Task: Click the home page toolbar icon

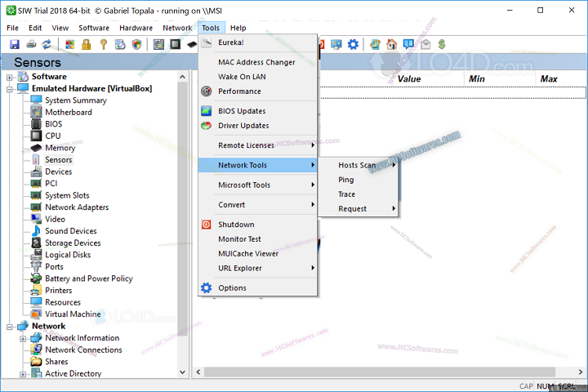Action: pos(392,44)
